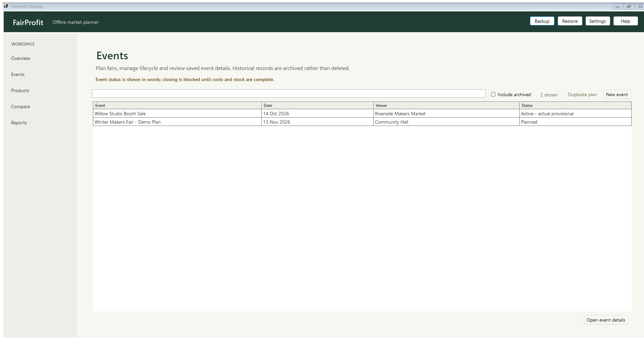Image resolution: width=644 pixels, height=338 pixels.
Task: Sort by the Status column header
Action: point(575,106)
